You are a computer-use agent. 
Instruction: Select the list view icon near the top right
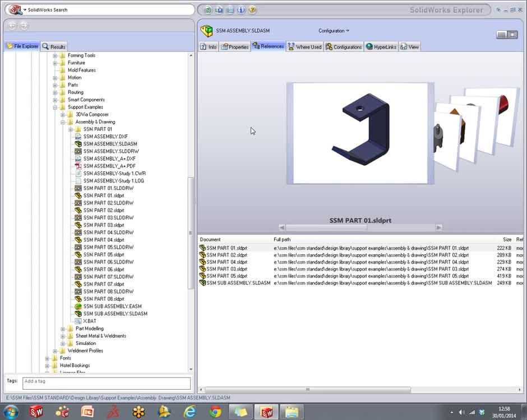point(502,34)
